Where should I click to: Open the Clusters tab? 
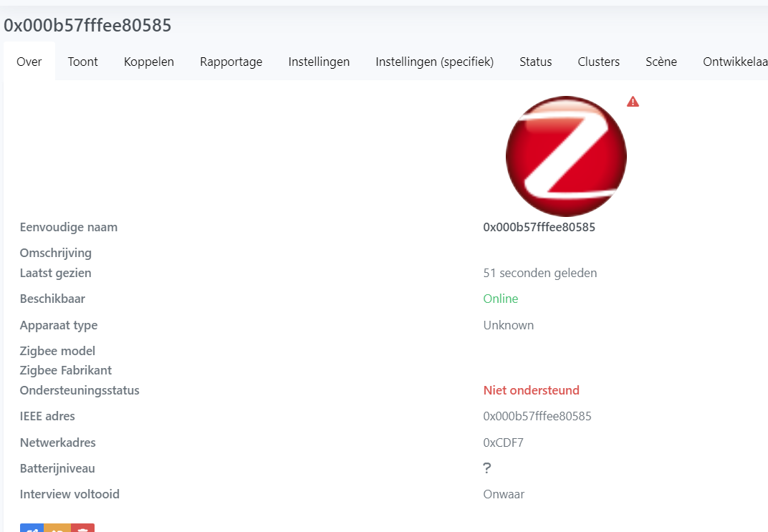coord(598,62)
